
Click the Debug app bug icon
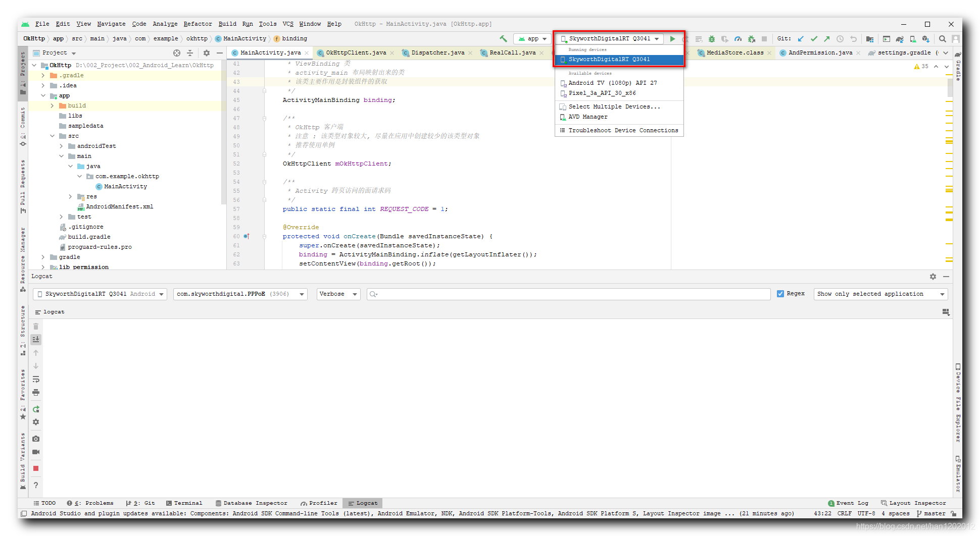[x=712, y=39]
